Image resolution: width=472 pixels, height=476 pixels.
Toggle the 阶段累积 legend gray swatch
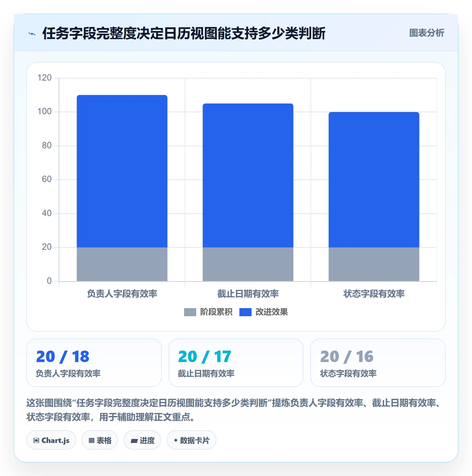click(x=190, y=312)
